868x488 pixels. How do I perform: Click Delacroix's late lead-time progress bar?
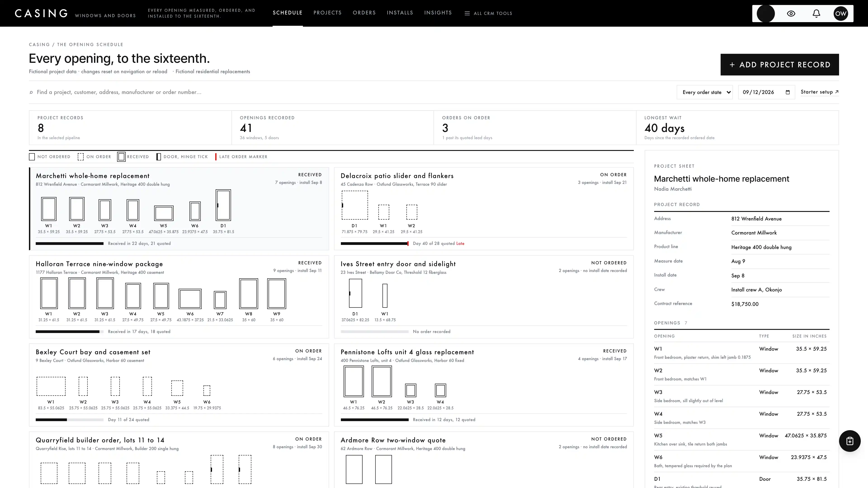(x=374, y=244)
